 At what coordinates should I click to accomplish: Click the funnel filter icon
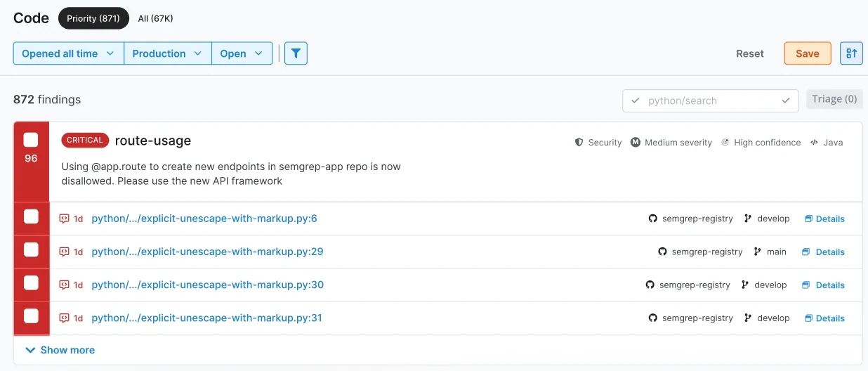(x=296, y=53)
